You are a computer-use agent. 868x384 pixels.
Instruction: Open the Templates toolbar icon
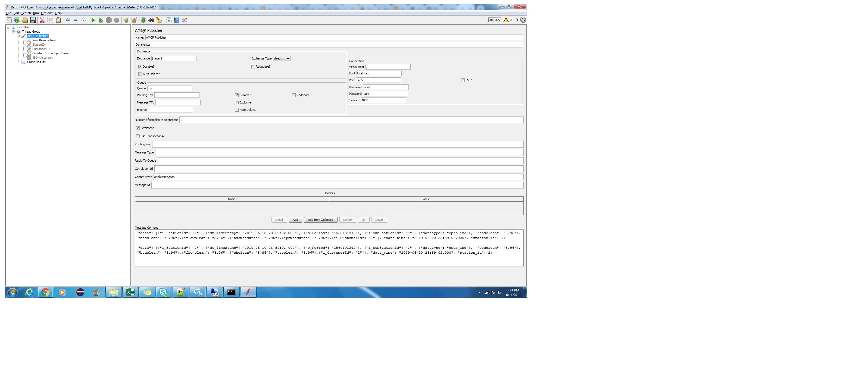pyautogui.click(x=17, y=20)
